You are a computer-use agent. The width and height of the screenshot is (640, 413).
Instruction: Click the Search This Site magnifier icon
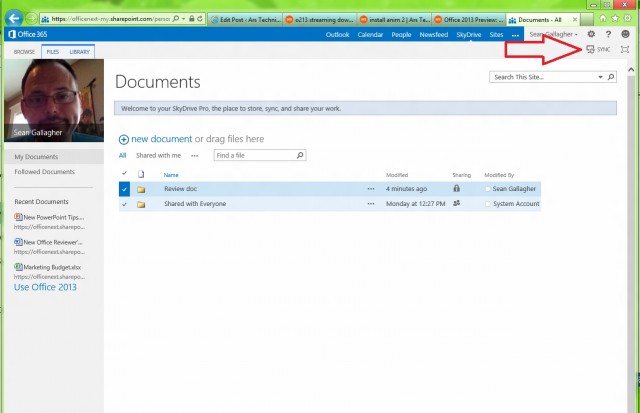pos(611,77)
